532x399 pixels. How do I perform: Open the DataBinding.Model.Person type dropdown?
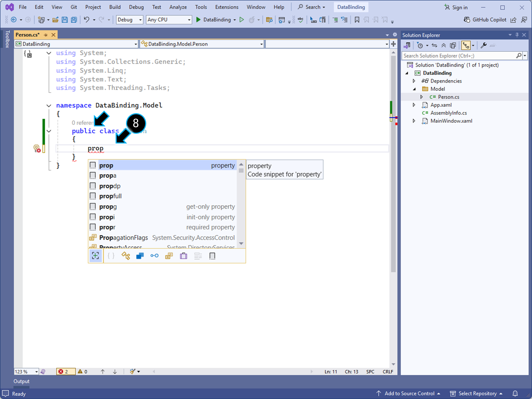pos(202,44)
